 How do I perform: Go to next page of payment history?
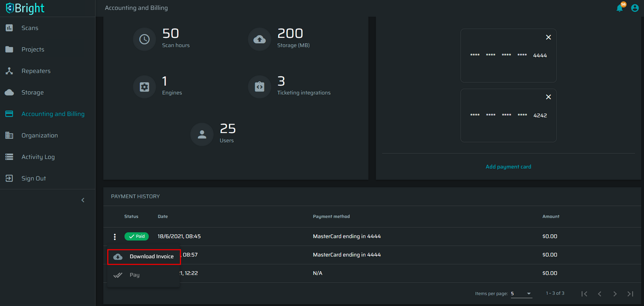[615, 294]
